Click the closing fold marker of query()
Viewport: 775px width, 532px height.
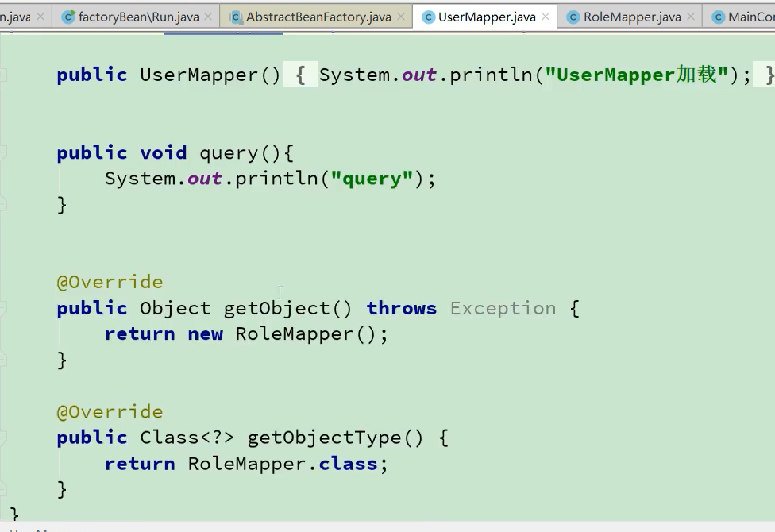click(3, 204)
